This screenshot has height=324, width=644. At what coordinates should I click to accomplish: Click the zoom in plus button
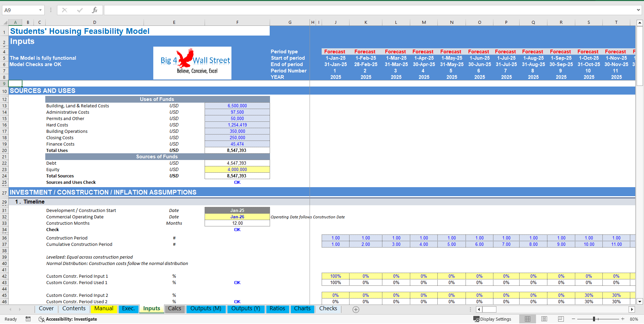coord(623,319)
